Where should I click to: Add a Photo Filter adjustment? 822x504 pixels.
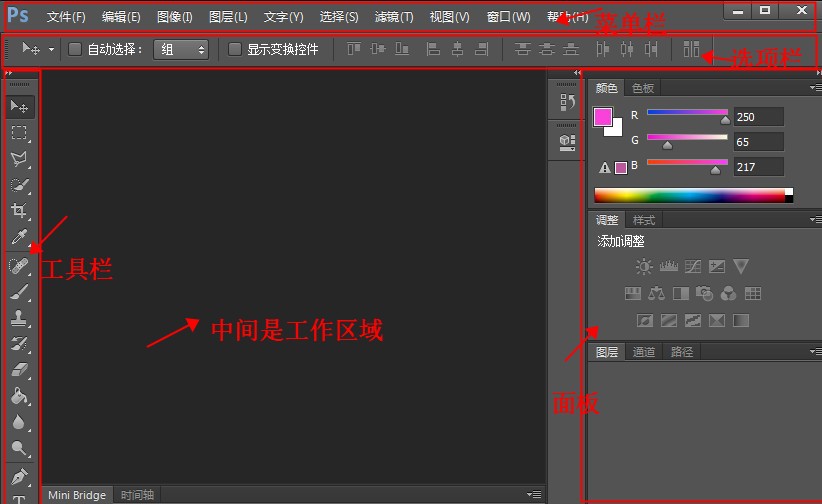704,294
